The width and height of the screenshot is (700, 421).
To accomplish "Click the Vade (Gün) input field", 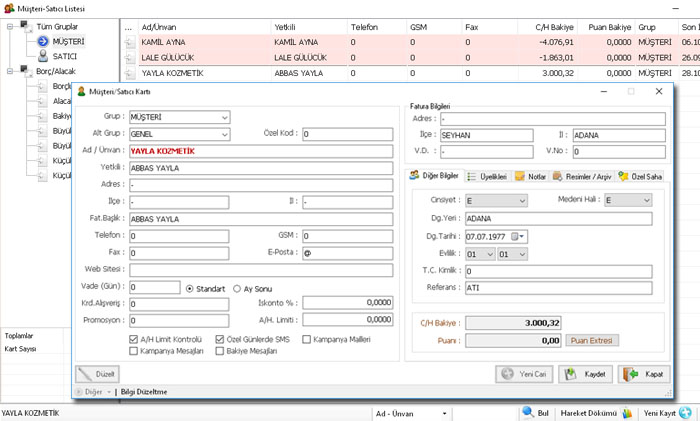I will (154, 287).
